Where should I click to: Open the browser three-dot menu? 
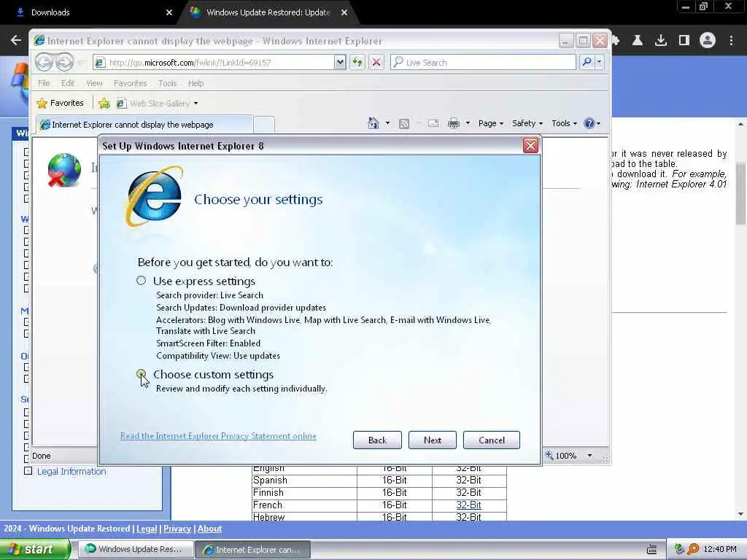tap(731, 41)
